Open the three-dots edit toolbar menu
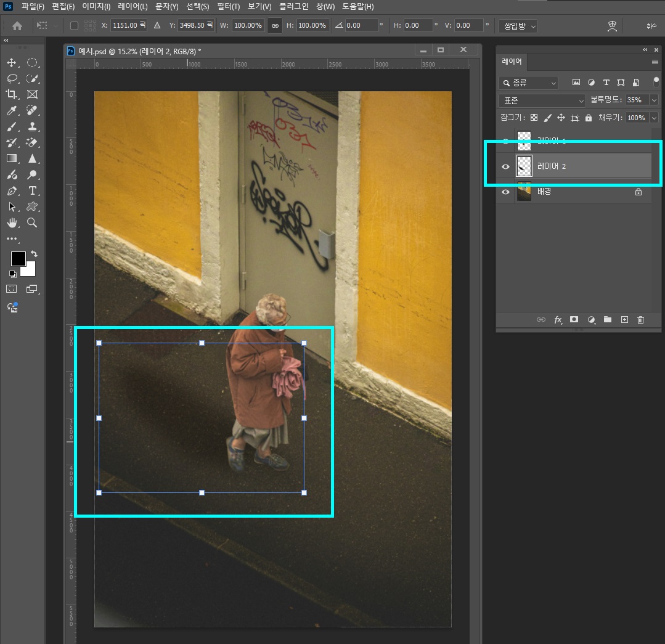 pyautogui.click(x=12, y=238)
